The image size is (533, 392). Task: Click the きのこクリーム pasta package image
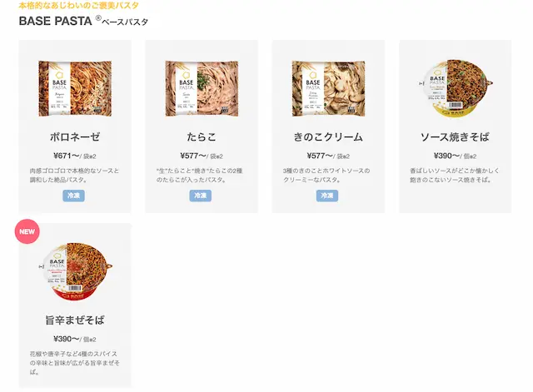point(328,87)
